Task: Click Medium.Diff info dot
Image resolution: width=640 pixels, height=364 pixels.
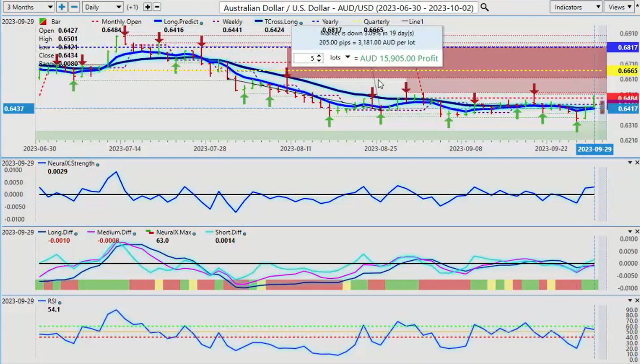Action: [134, 233]
